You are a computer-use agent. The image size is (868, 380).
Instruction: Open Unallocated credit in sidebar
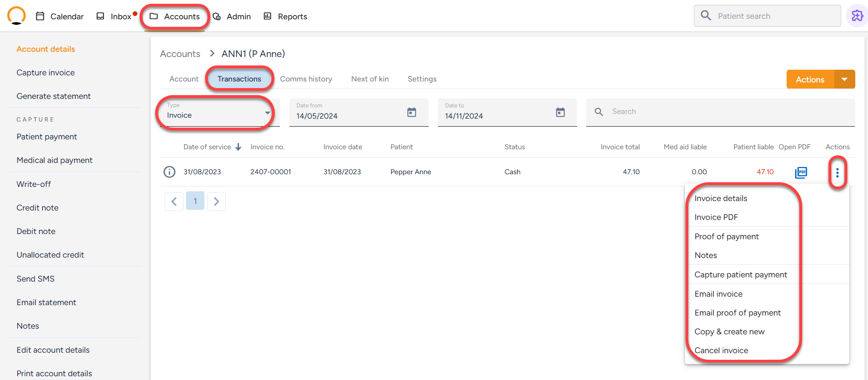(x=50, y=255)
